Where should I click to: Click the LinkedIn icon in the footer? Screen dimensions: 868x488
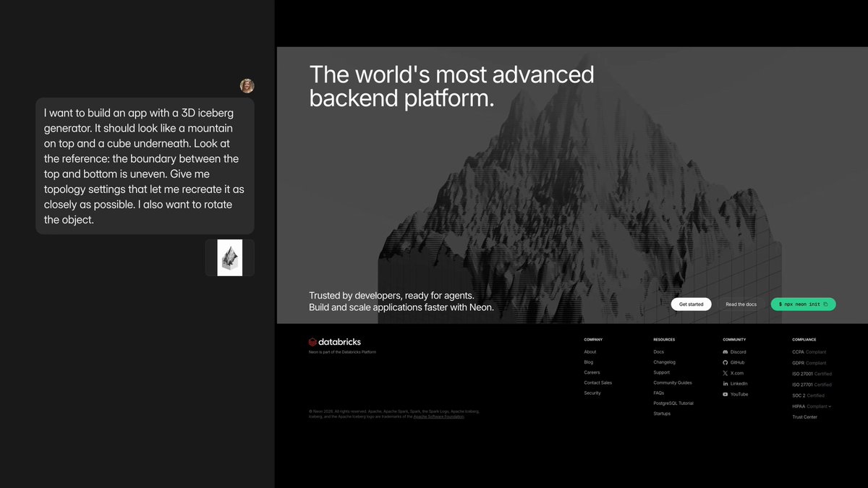[x=726, y=383]
